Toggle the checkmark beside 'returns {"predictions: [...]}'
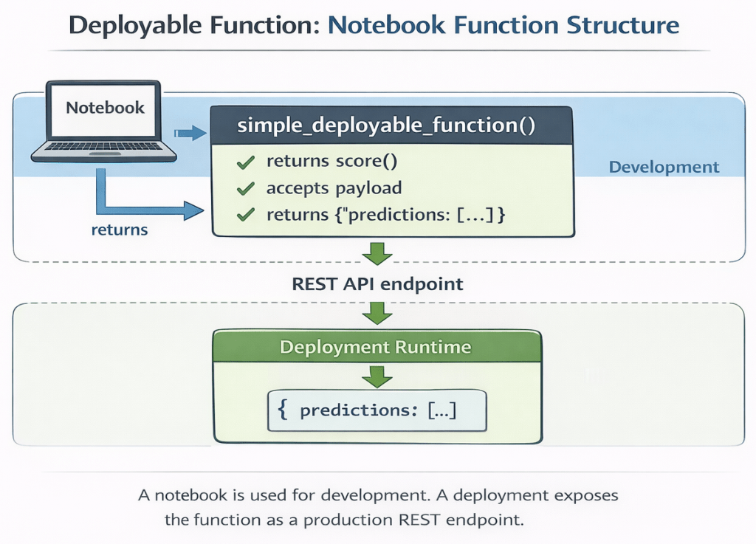Image resolution: width=756 pixels, height=544 pixels. tap(246, 216)
